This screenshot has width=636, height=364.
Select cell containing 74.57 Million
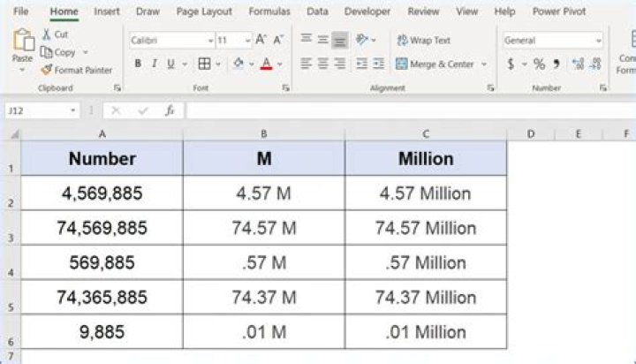[x=426, y=228]
